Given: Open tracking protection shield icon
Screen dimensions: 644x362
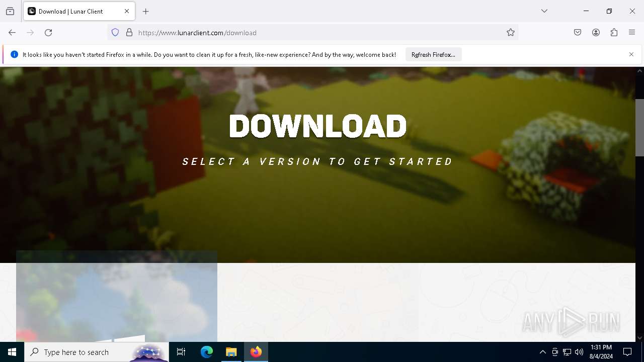Looking at the screenshot, I should [115, 33].
